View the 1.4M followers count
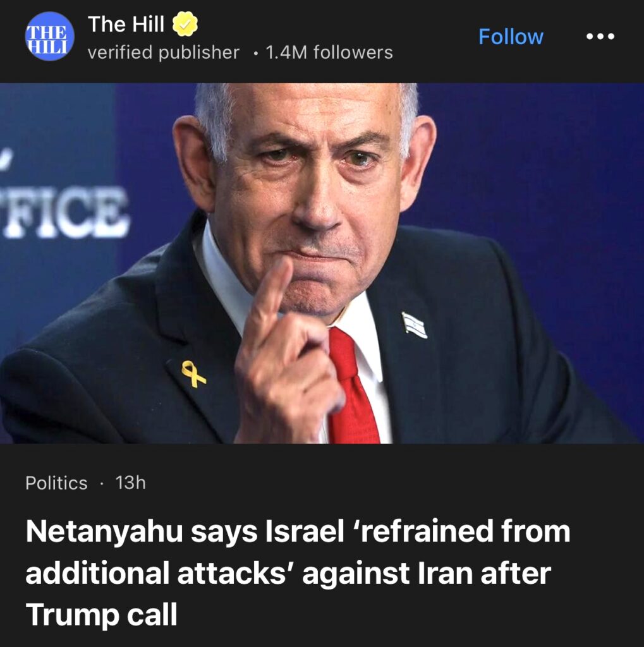Screen dimensions: 644x647 (329, 52)
